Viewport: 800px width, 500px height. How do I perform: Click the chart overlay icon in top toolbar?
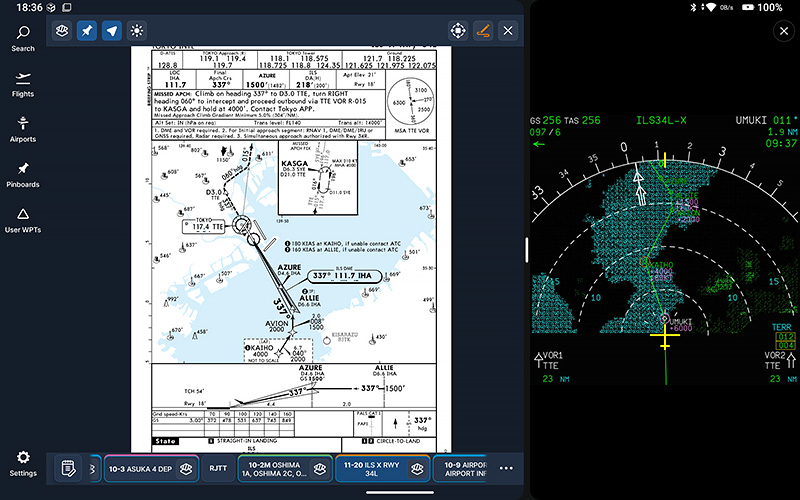pyautogui.click(x=62, y=31)
